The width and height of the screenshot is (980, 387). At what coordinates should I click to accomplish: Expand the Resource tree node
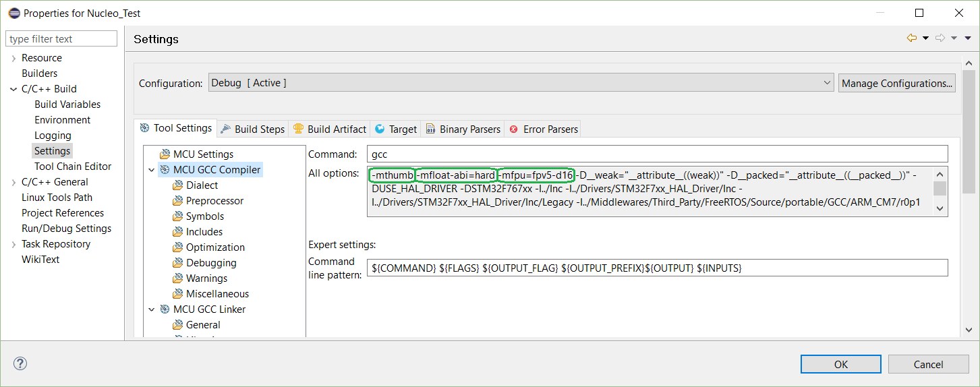[x=13, y=58]
